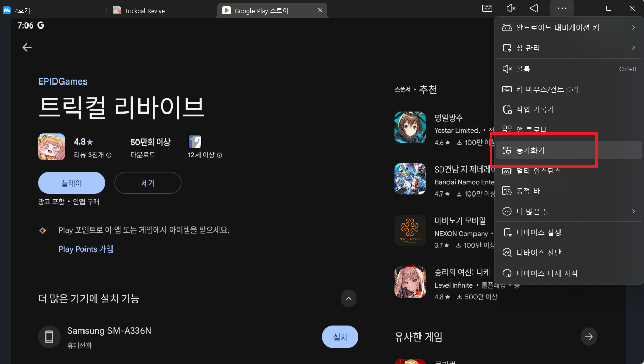
Task: Close the Google Play 스토어 tab
Action: (320, 10)
